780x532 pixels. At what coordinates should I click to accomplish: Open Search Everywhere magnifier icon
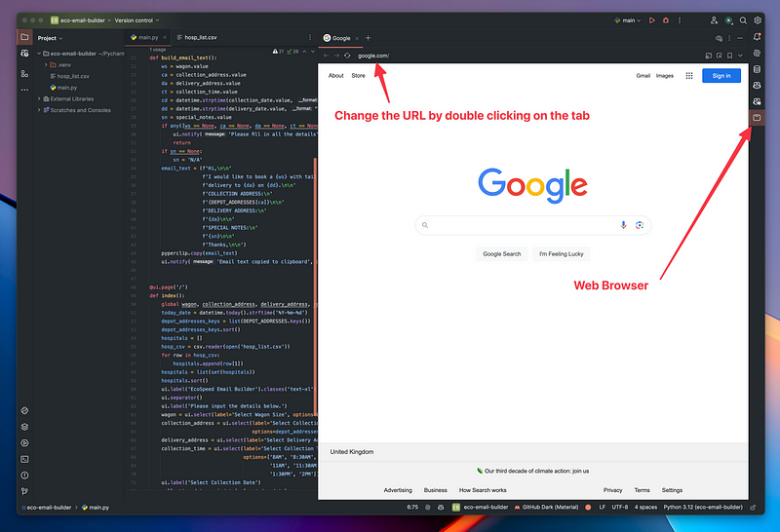click(743, 20)
